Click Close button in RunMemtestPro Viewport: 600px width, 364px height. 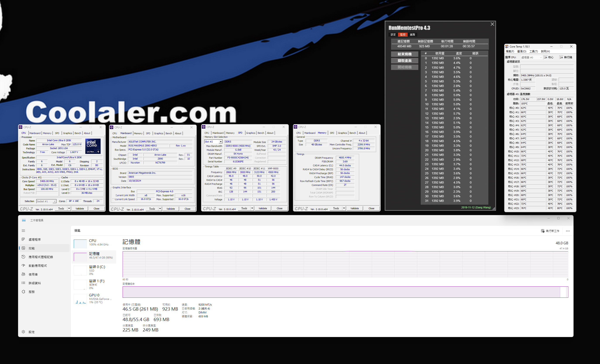[x=493, y=25]
